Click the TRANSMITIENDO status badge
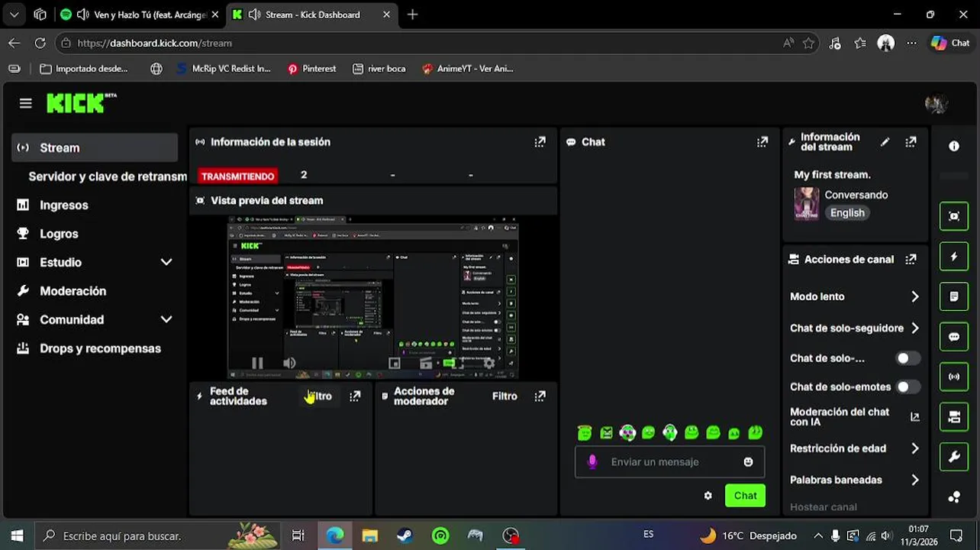Image resolution: width=980 pixels, height=550 pixels. pos(237,176)
